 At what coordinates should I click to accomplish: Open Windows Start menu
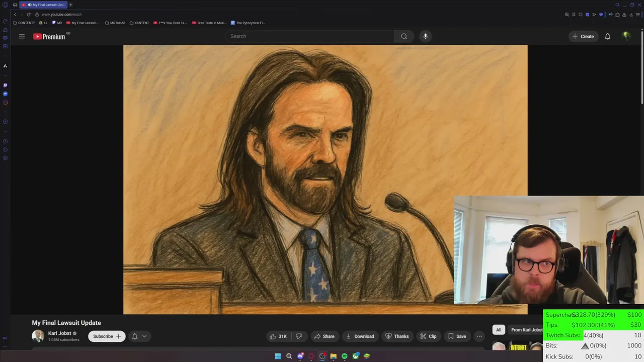pos(278,356)
